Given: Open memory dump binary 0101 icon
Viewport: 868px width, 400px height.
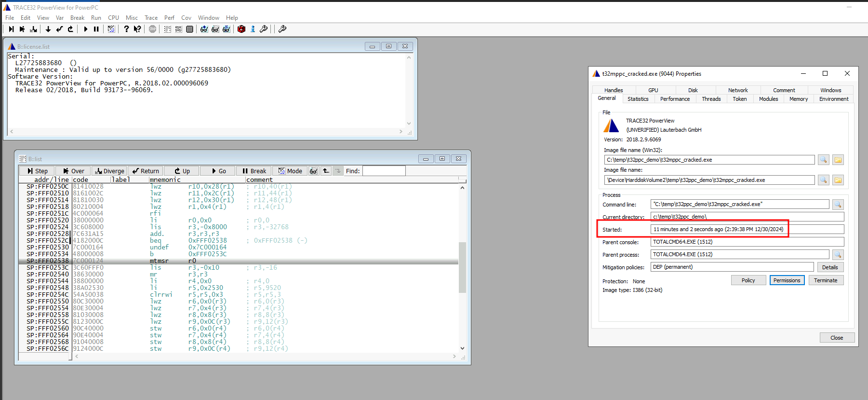Looking at the screenshot, I should point(178,29).
